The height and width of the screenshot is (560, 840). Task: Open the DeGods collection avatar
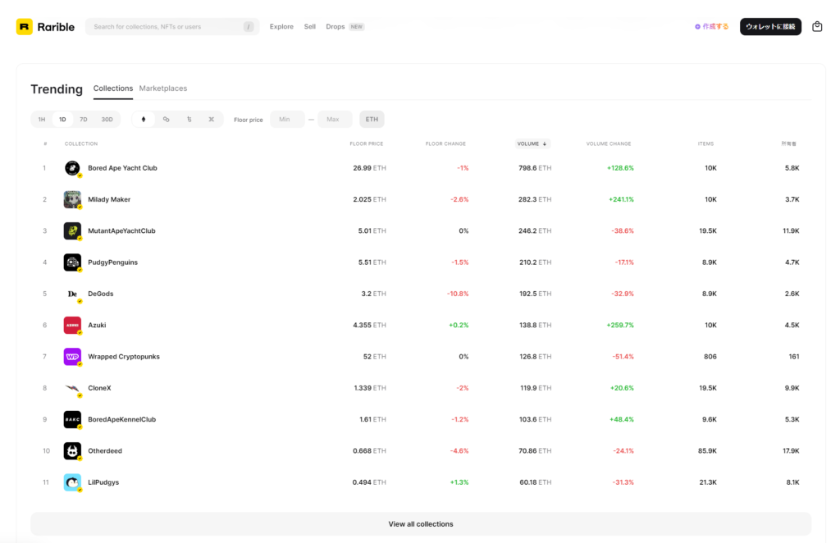[72, 294]
